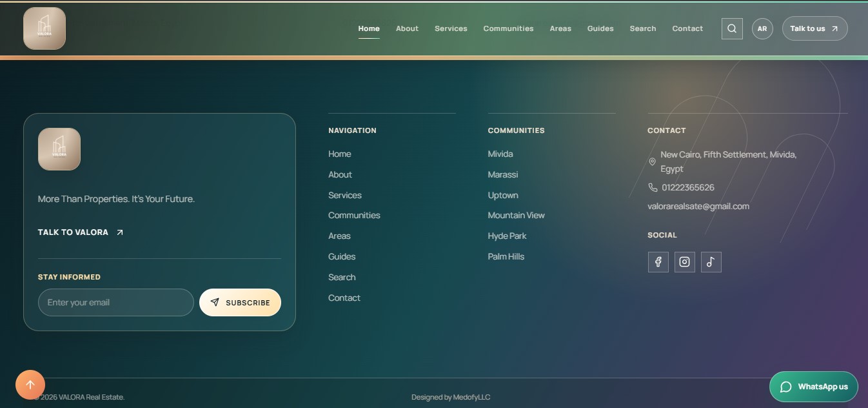Open the footer Guides link

click(x=342, y=256)
